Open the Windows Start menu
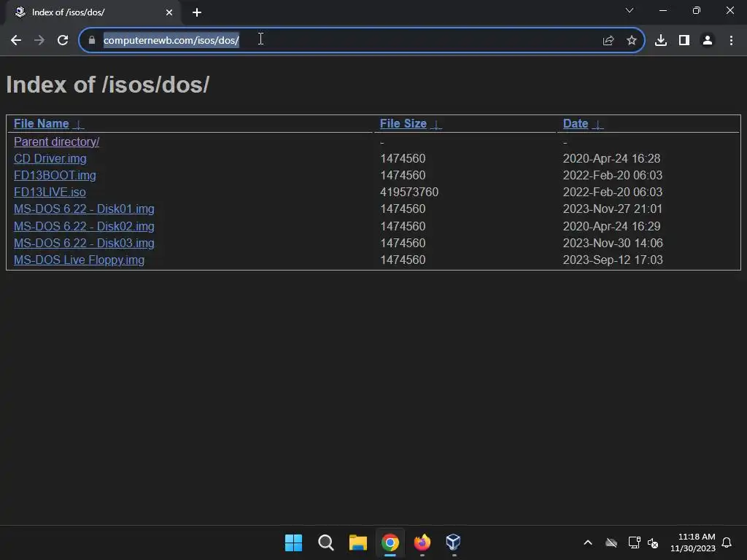This screenshot has width=747, height=560. point(293,542)
